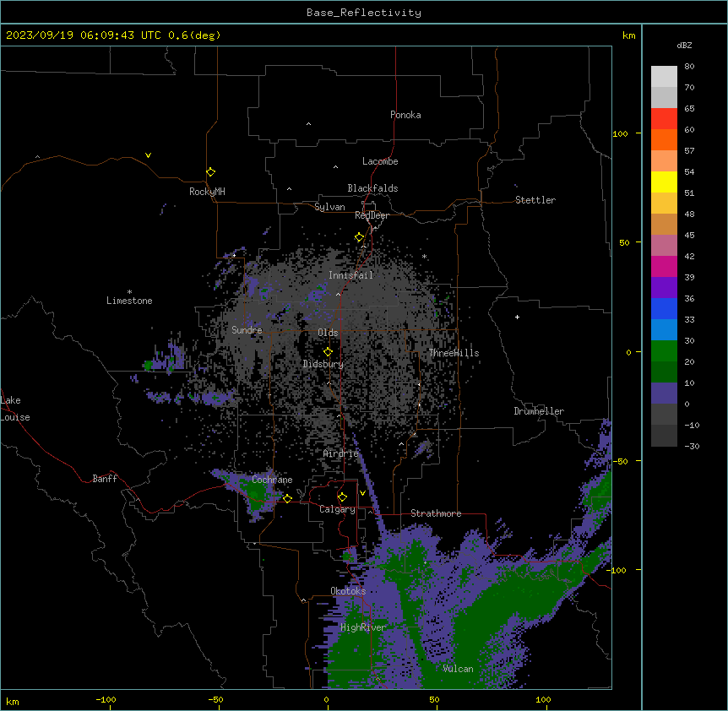728x711 pixels.
Task: Select the red 60-65 dBZ swatch
Action: [x=664, y=119]
